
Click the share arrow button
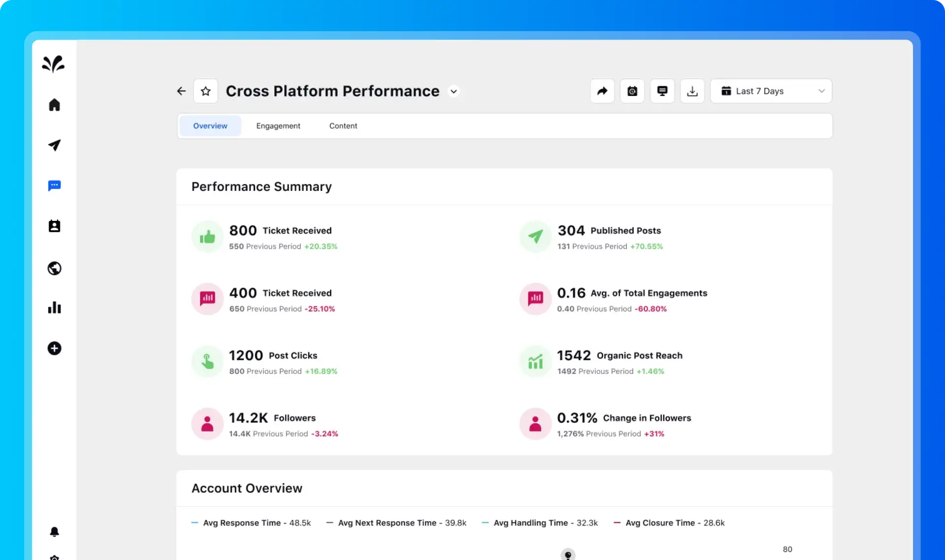pyautogui.click(x=602, y=91)
